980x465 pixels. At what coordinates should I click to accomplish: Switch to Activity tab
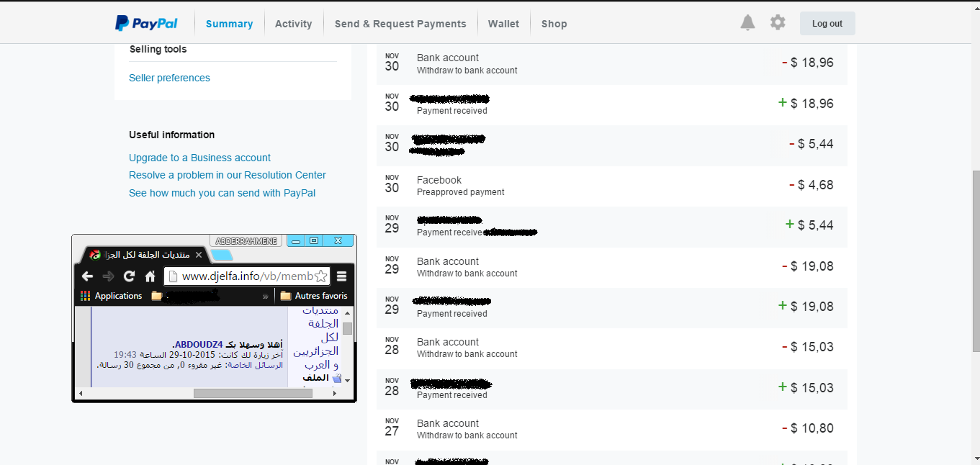click(294, 24)
